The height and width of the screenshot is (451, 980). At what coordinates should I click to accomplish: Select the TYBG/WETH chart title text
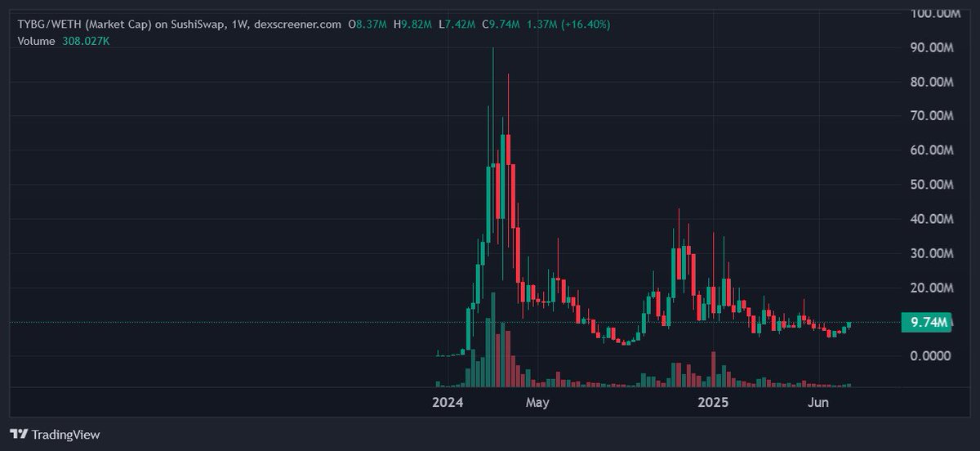pos(180,25)
